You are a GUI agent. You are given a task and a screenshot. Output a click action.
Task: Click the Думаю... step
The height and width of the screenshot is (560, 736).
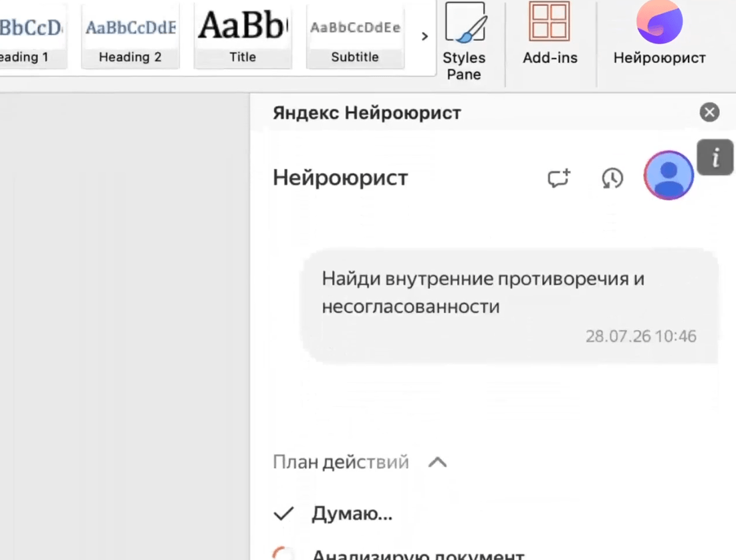coord(352,513)
